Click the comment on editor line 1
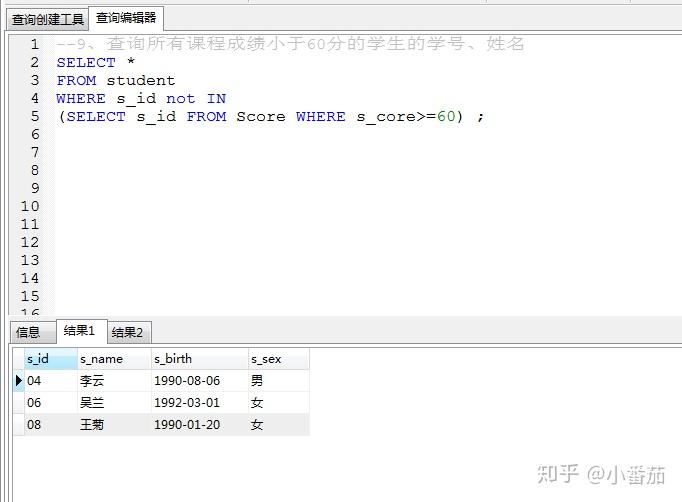 290,44
